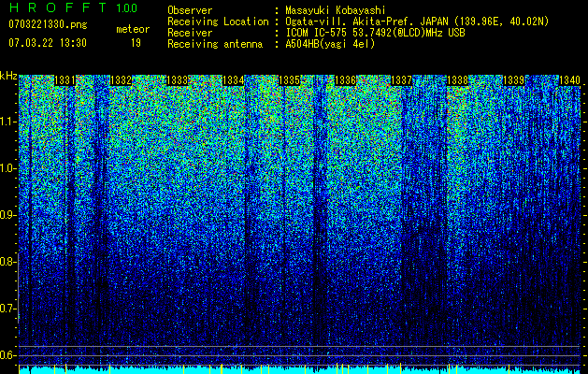Click the observer name Masayuki Kobayashi
This screenshot has width=588, height=374.
[336, 10]
